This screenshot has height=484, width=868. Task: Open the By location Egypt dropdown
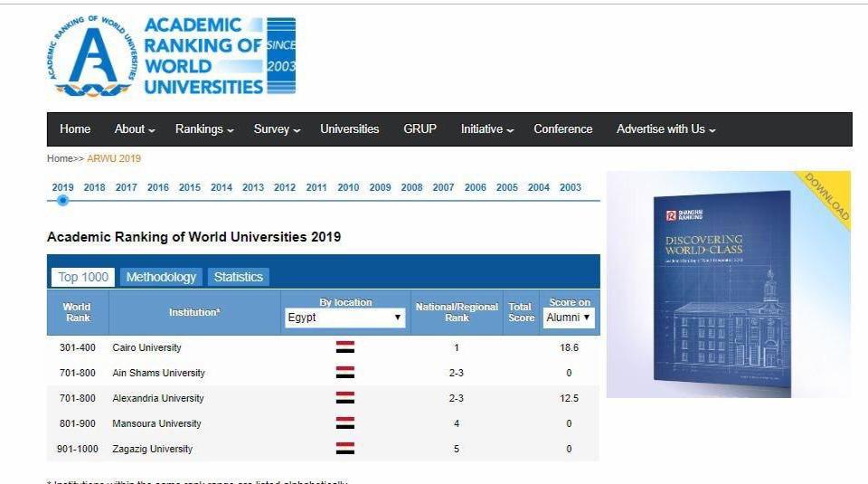pos(344,318)
